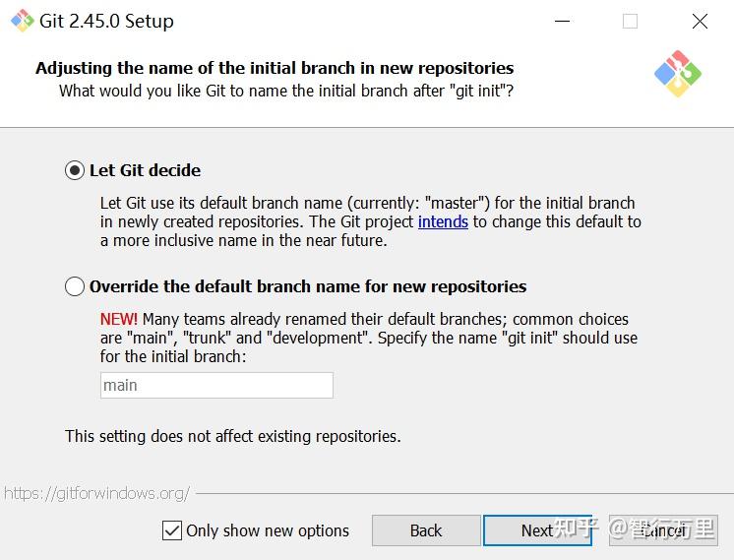Click the Git logo in the header

tap(677, 74)
